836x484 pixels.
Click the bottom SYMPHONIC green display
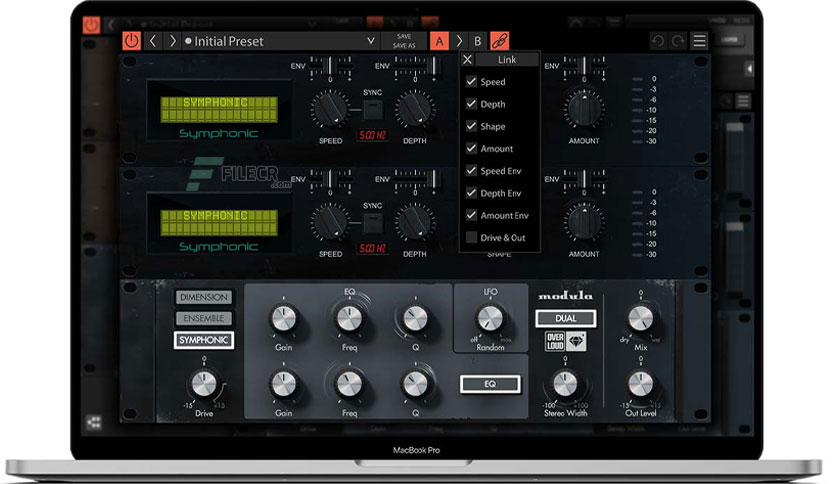point(219,222)
